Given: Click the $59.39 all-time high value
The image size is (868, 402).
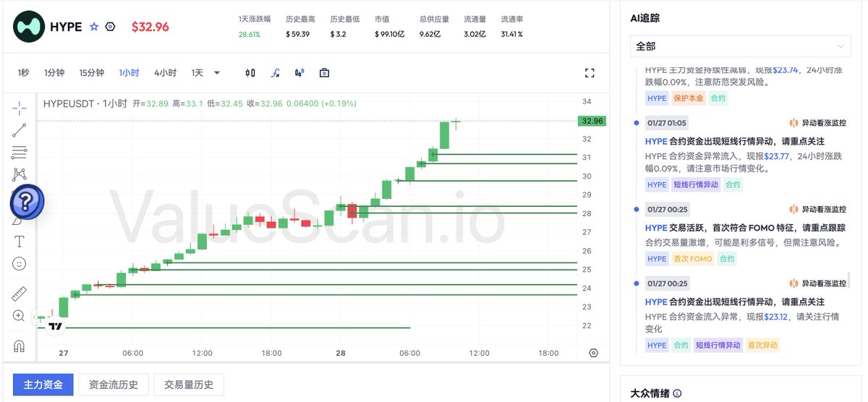Looking at the screenshot, I should pyautogui.click(x=298, y=34).
